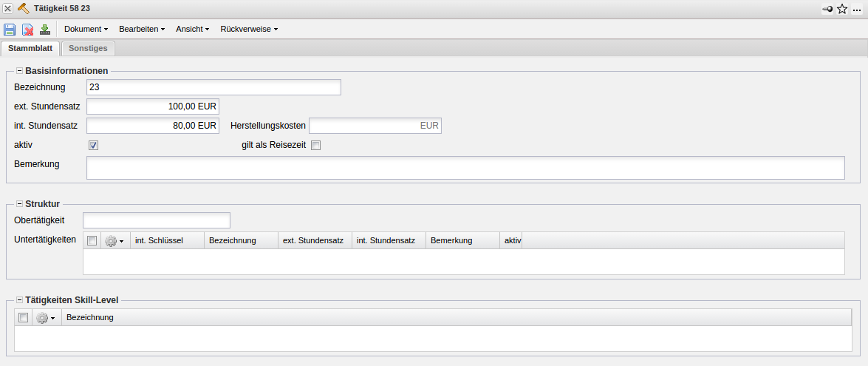Collapse the Tätigkeiten Skill-Level section

(19, 300)
